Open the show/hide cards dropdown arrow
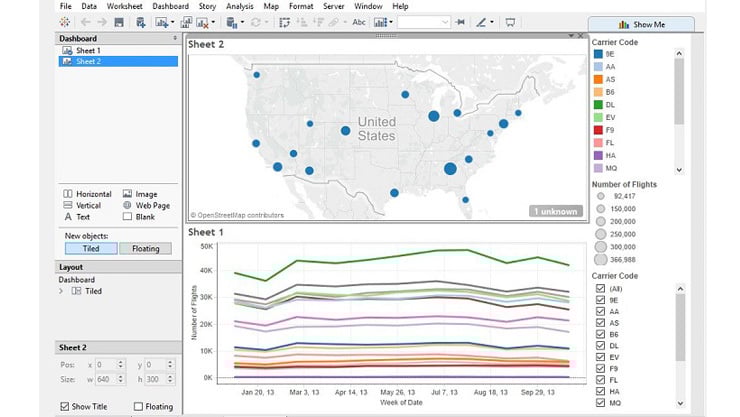This screenshot has width=740, height=417. point(391,22)
